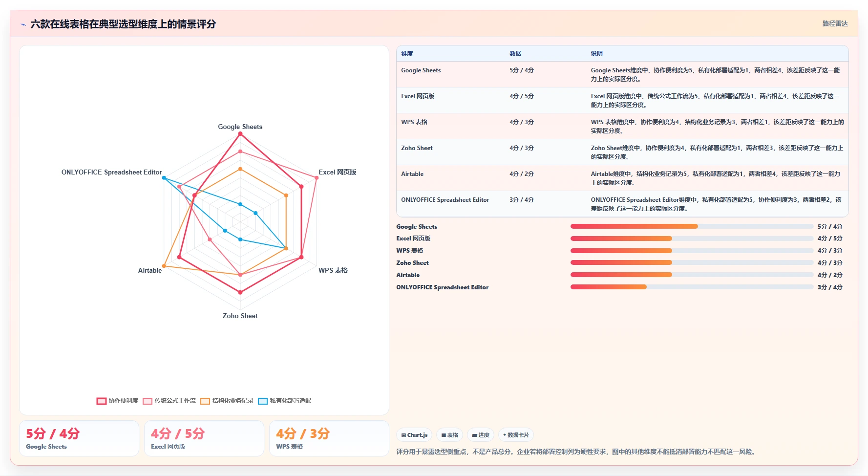
Task: Open the 4分 / 5分 Excel 网页版 stat card
Action: (x=204, y=438)
